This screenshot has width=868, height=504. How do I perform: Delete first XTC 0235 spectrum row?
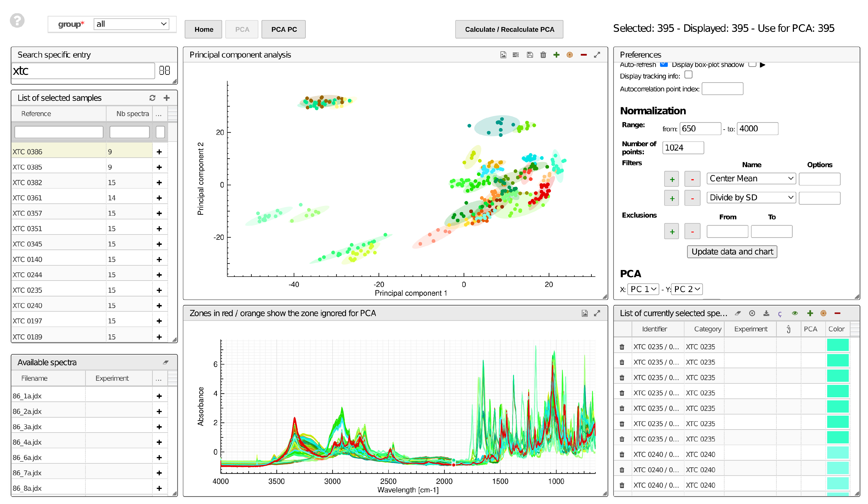point(622,347)
